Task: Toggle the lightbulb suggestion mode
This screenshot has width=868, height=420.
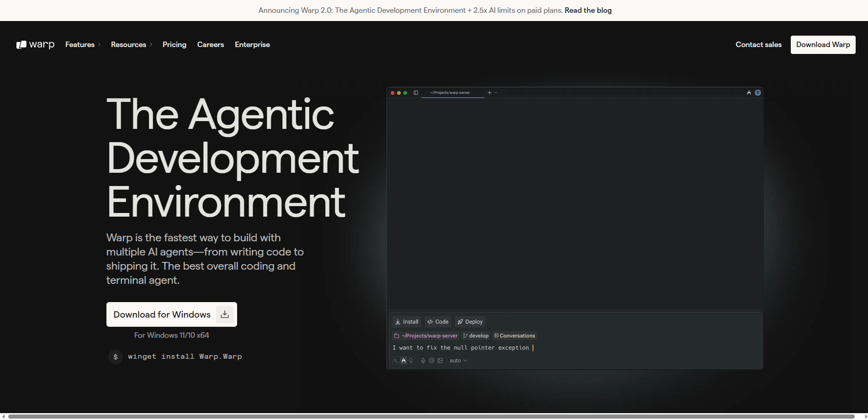Action: (411, 361)
